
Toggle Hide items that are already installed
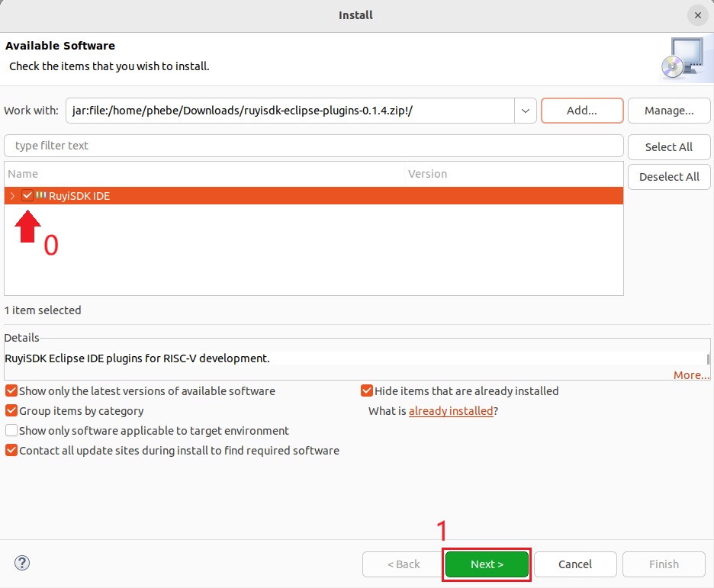pyautogui.click(x=367, y=391)
